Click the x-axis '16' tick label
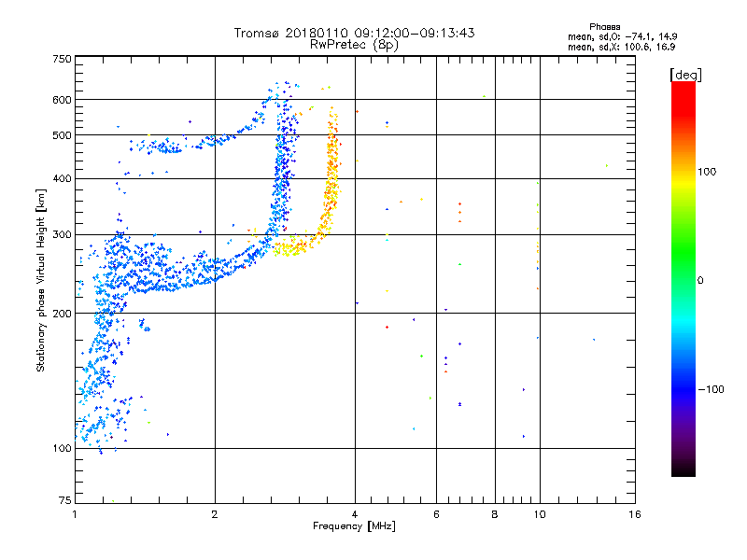 (635, 514)
